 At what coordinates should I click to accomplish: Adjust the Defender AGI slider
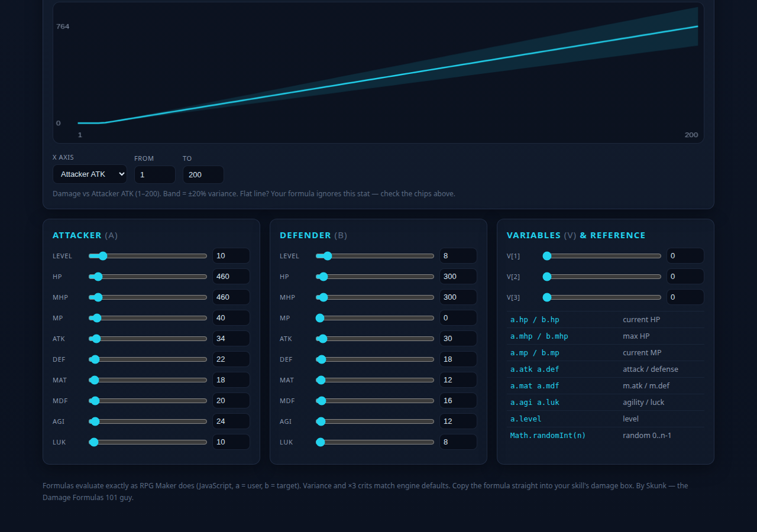(375, 421)
